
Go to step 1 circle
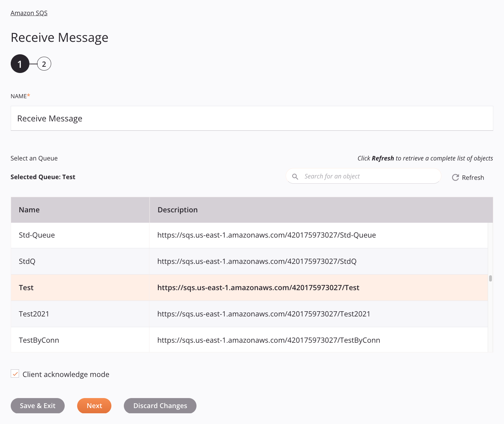[20, 64]
